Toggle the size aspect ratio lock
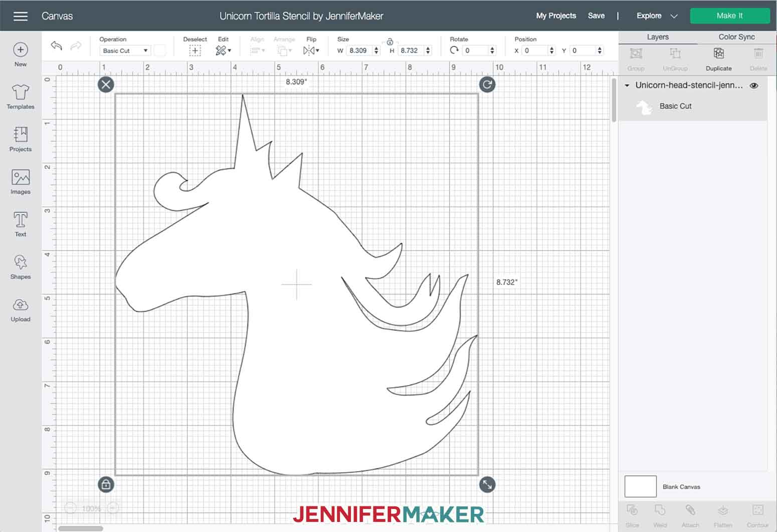Viewport: 777px width, 532px height. pyautogui.click(x=390, y=42)
